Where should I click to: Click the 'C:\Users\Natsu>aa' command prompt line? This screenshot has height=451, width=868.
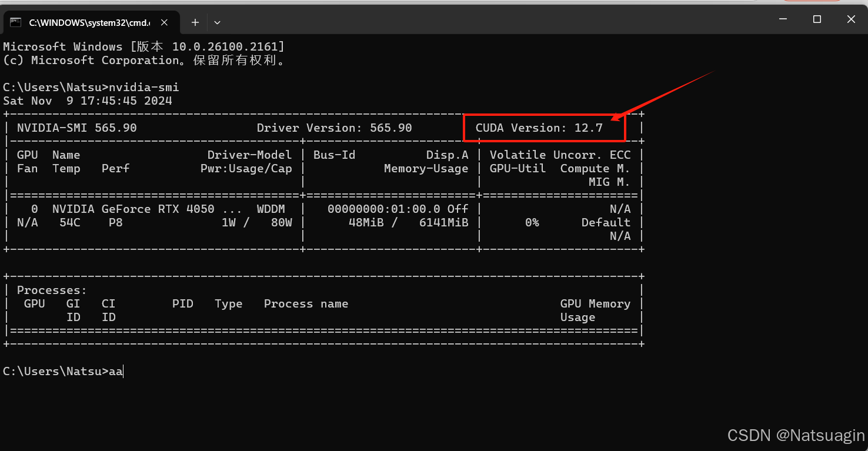[63, 371]
